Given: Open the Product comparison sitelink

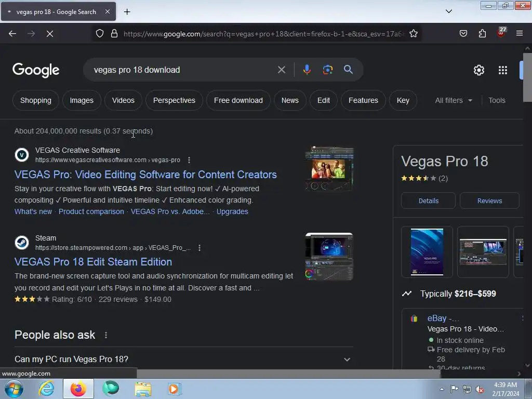Looking at the screenshot, I should click(x=91, y=211).
